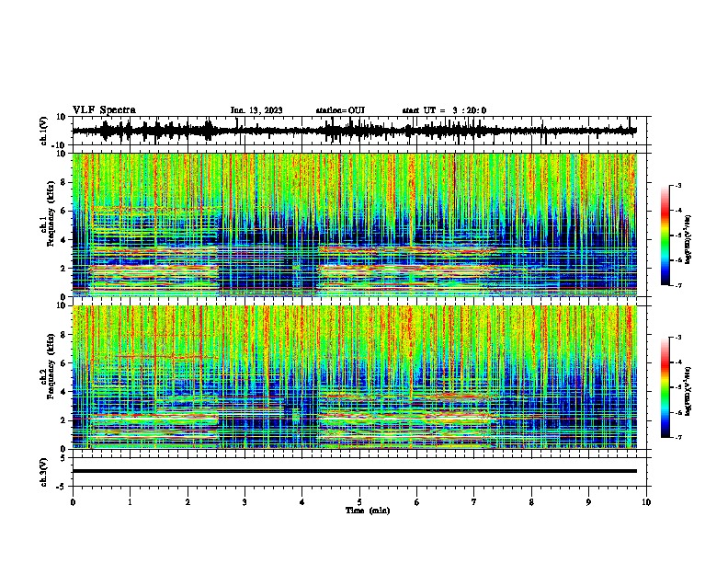This screenshot has height=563, width=728.
Task: Click time axis tick label '6'
Action: (x=417, y=502)
